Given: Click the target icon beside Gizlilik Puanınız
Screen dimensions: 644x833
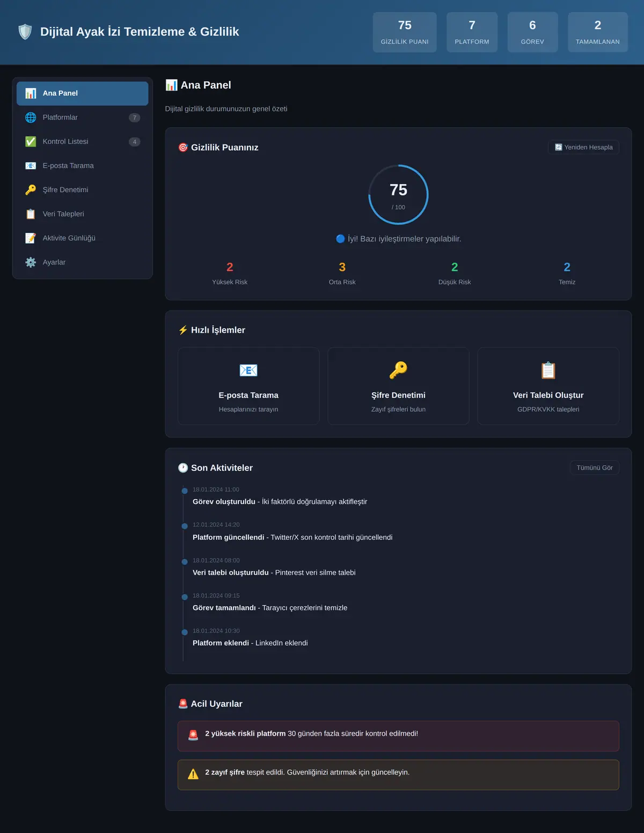Looking at the screenshot, I should (183, 148).
